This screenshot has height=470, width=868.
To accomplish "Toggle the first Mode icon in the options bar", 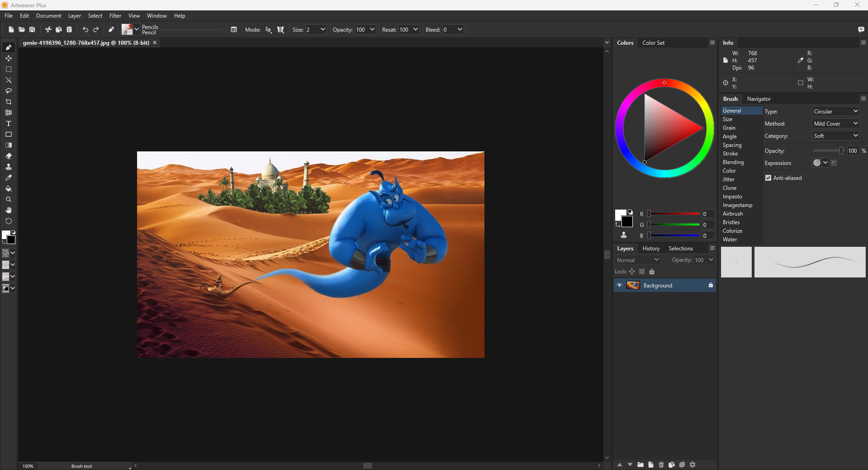I will point(269,29).
